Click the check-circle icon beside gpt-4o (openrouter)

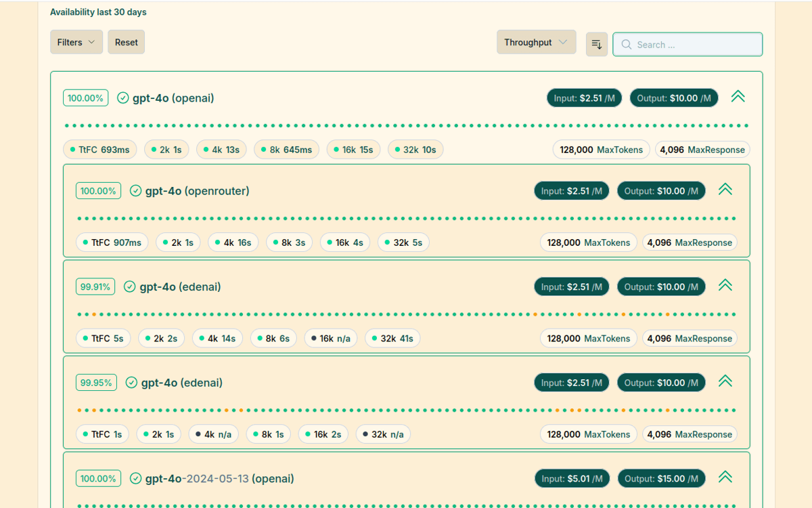point(136,191)
